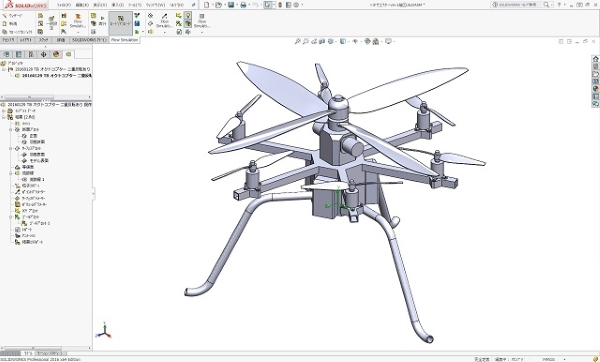Click the Save disk icon in the top toolbar
Image resolution: width=600 pixels, height=362 pixels.
[x=231, y=5]
